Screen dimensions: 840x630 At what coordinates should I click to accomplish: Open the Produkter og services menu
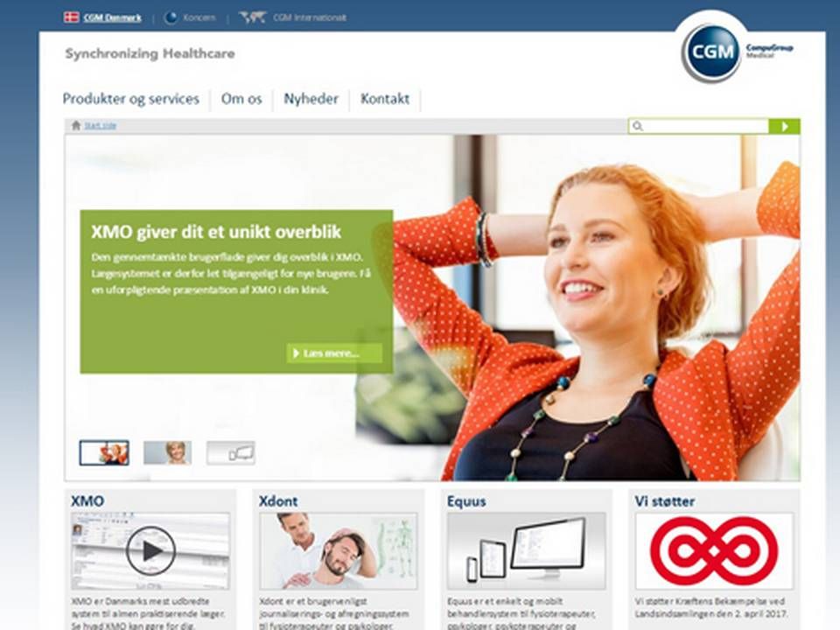pyautogui.click(x=130, y=99)
